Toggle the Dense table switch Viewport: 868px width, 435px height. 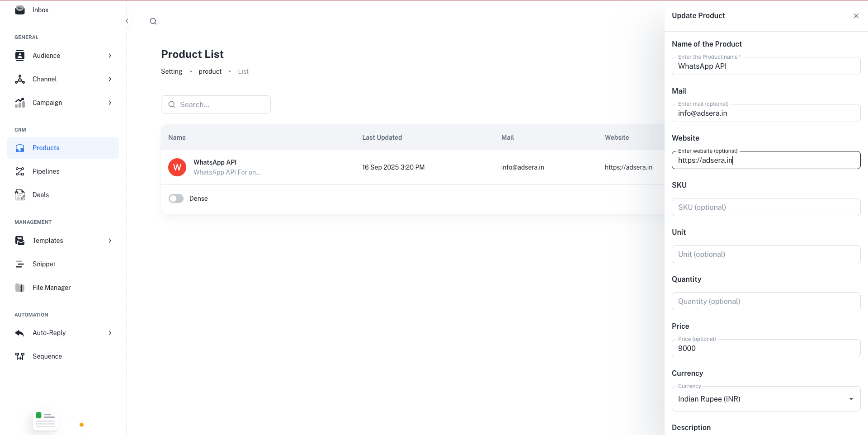point(176,199)
